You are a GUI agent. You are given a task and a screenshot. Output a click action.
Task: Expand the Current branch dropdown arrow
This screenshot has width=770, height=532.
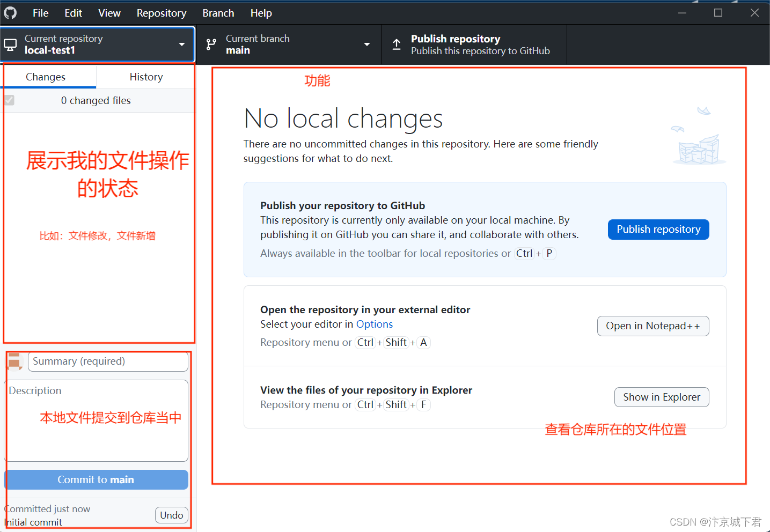coord(367,45)
